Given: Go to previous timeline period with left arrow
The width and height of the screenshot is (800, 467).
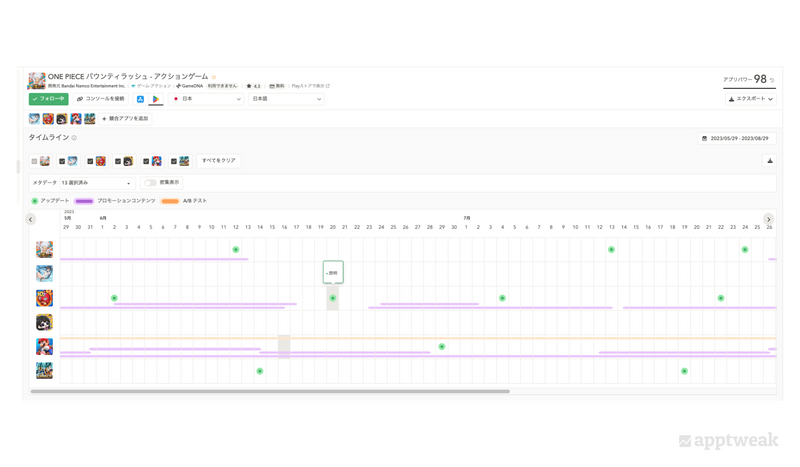Looking at the screenshot, I should click(x=31, y=219).
